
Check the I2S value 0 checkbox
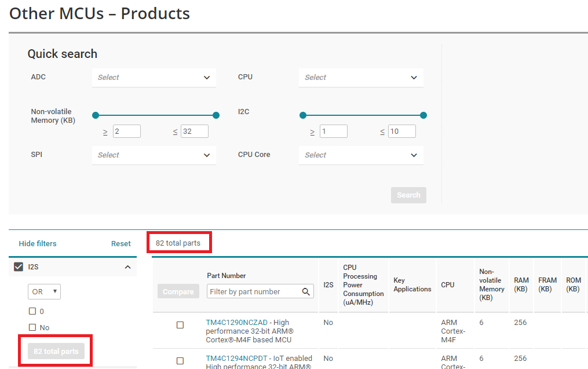pos(32,311)
